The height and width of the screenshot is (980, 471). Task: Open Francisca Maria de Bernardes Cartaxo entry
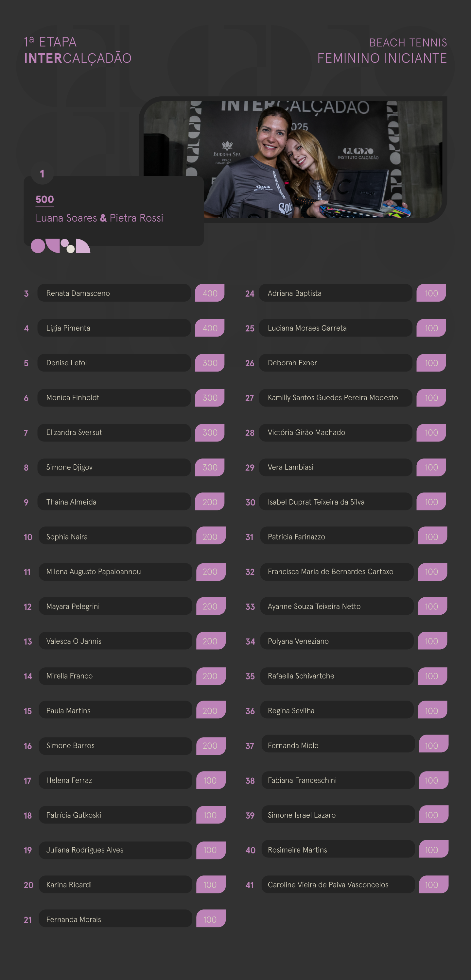pyautogui.click(x=337, y=572)
